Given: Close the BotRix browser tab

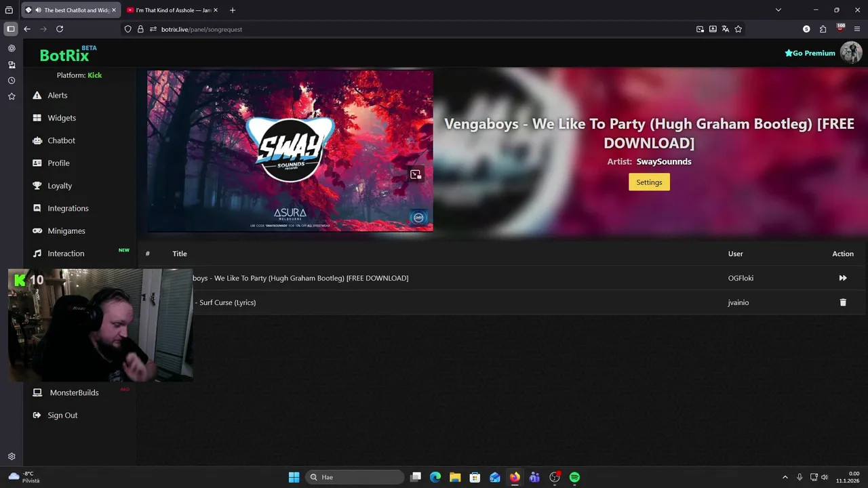Looking at the screenshot, I should tap(114, 10).
